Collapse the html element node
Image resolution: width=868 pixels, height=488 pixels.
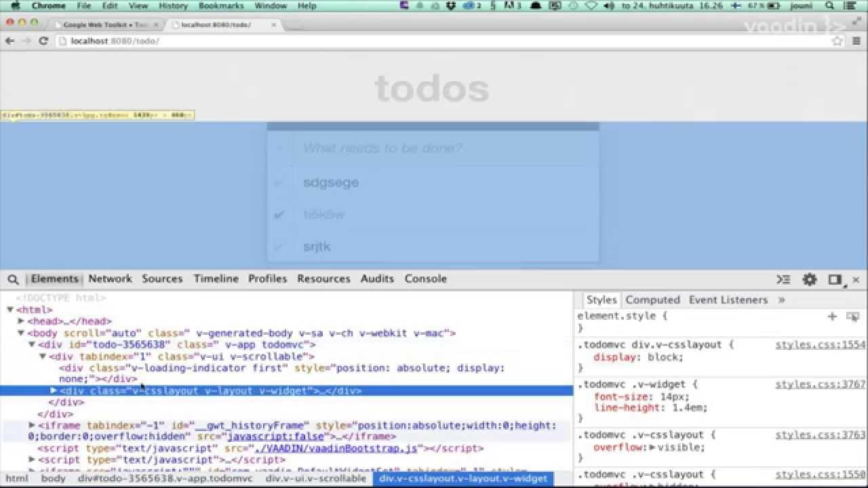[x=10, y=310]
